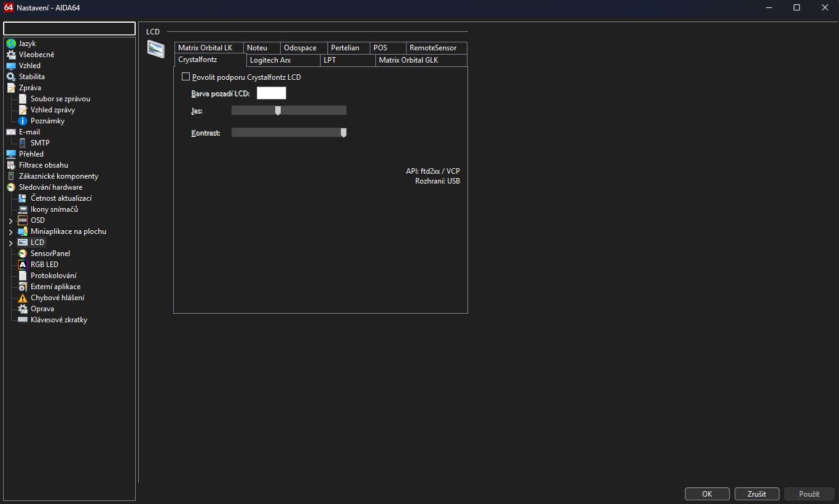Expand the OSD tree node

point(10,221)
